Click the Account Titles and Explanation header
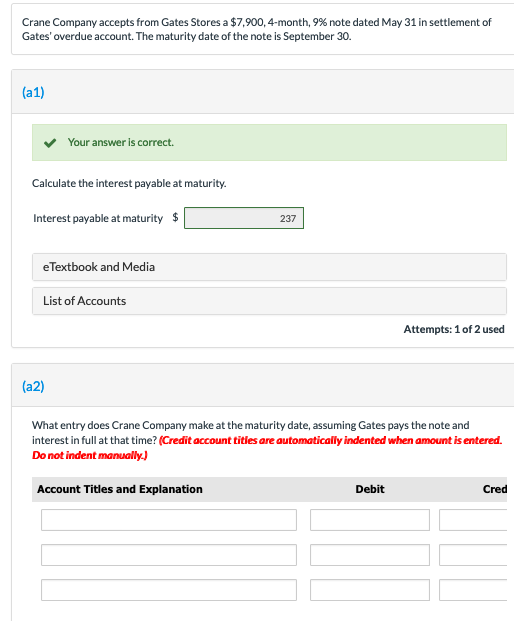The width and height of the screenshot is (514, 621). point(120,489)
